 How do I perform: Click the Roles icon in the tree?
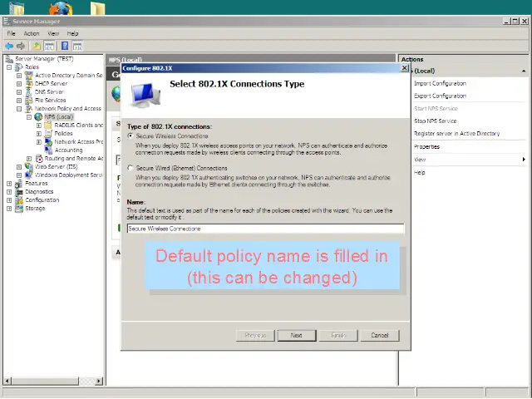coord(19,66)
